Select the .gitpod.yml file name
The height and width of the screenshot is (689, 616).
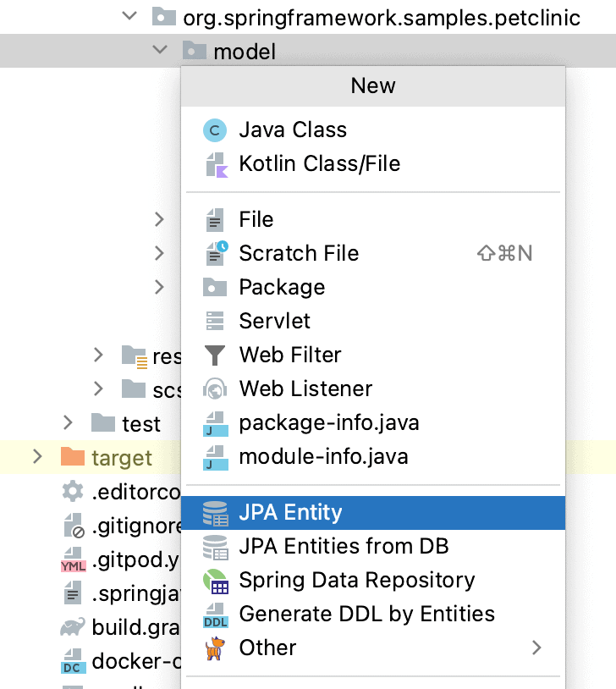(x=135, y=560)
